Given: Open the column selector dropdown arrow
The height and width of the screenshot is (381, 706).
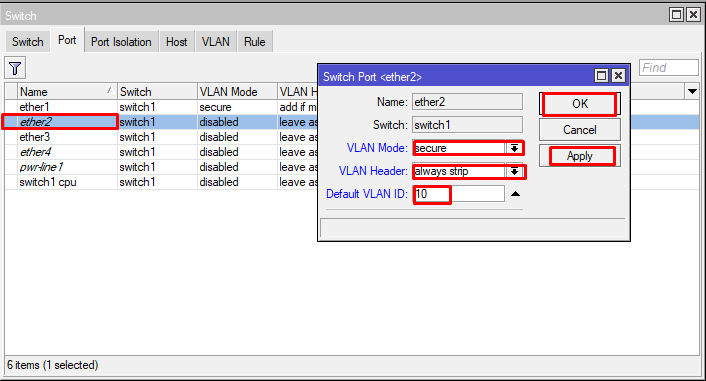Looking at the screenshot, I should pos(692,91).
